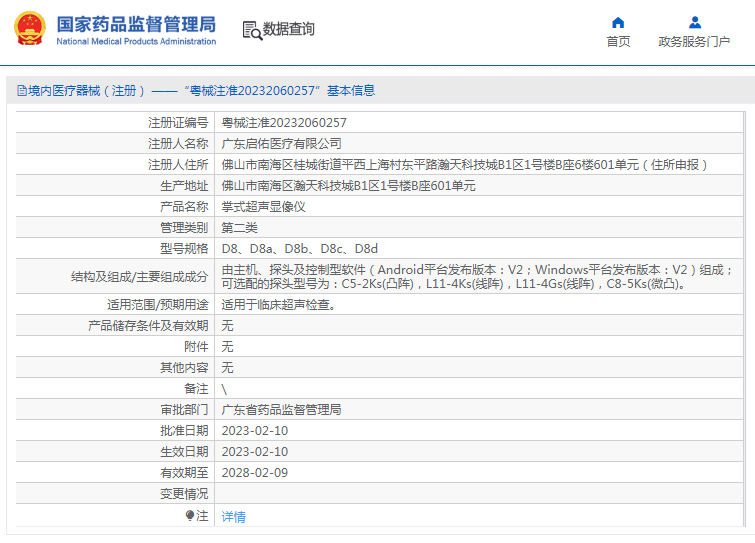Go to 首页 text link
The image size is (755, 543).
pyautogui.click(x=618, y=42)
